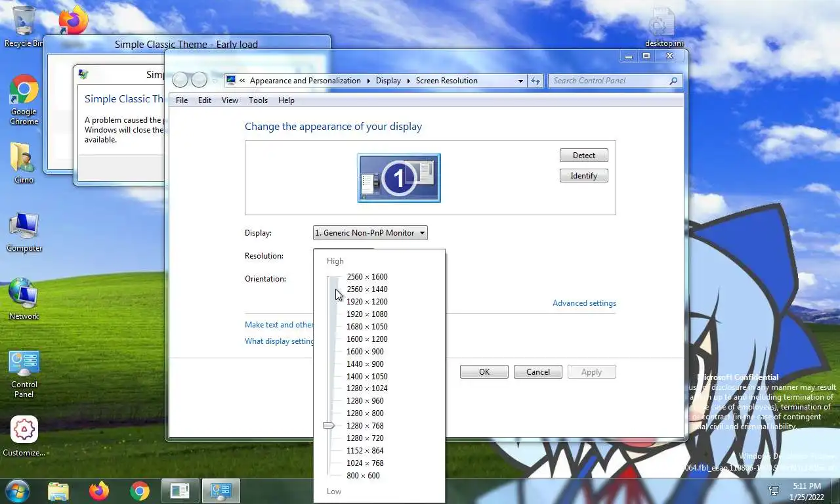Launch Chrome from the taskbar

[139, 491]
